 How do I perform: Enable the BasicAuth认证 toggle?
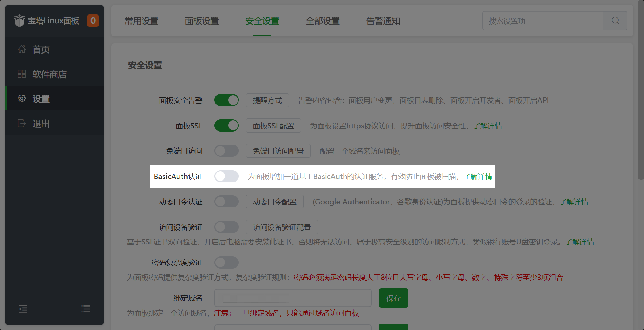(227, 176)
